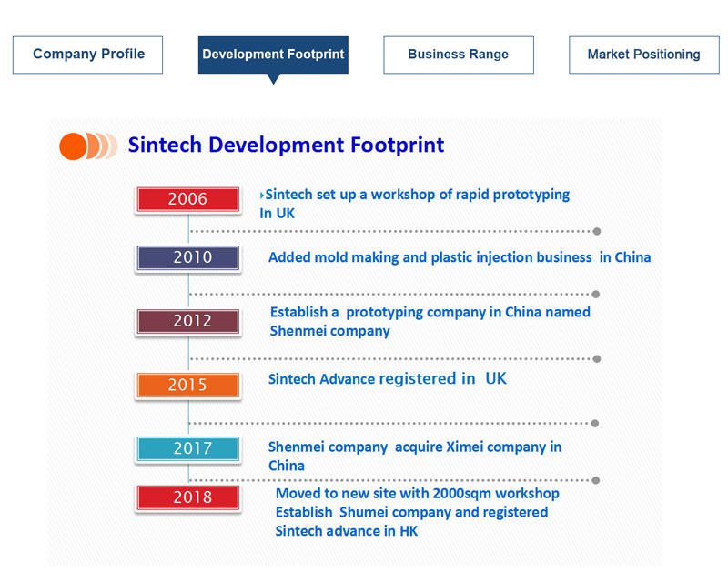Open the Company Profile tab
728x582 pixels.
(87, 55)
